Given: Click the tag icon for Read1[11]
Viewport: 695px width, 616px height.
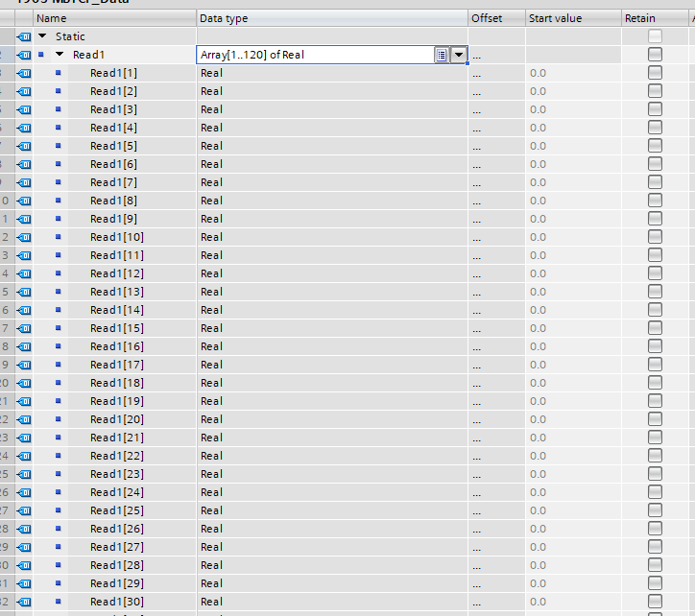Looking at the screenshot, I should (x=24, y=255).
